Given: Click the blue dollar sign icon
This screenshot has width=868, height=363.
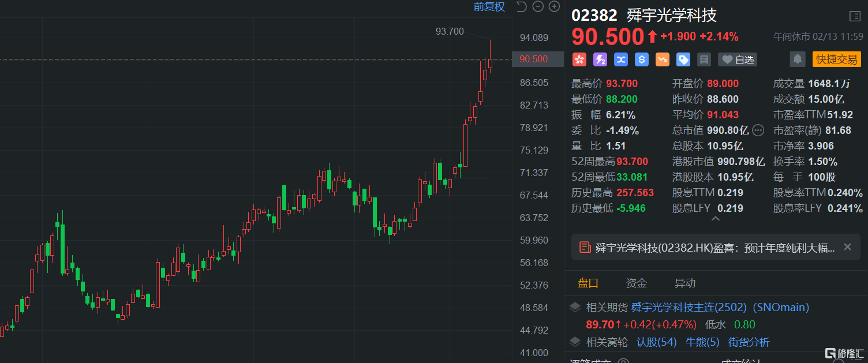Looking at the screenshot, I should 641,59.
